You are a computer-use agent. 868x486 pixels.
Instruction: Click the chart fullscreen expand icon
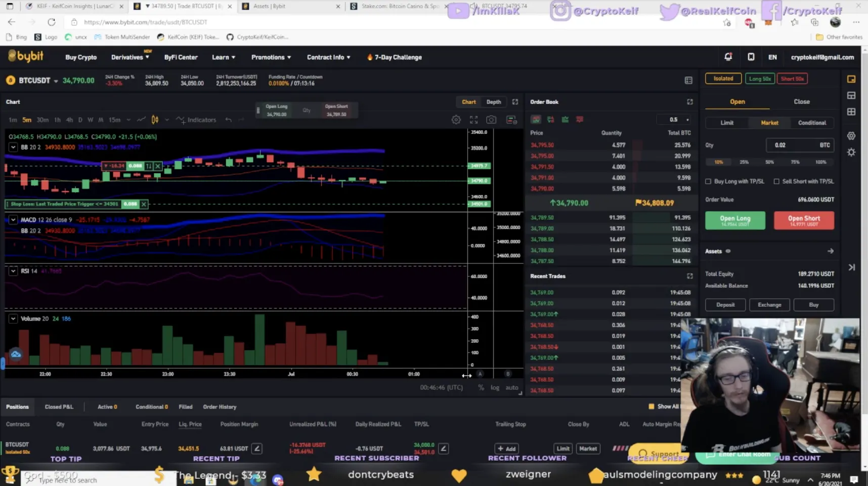515,102
